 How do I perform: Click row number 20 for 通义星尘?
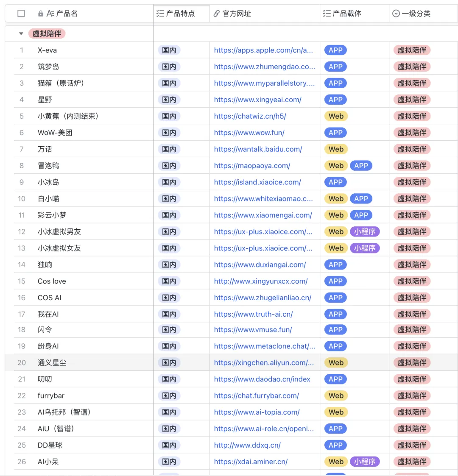22,363
